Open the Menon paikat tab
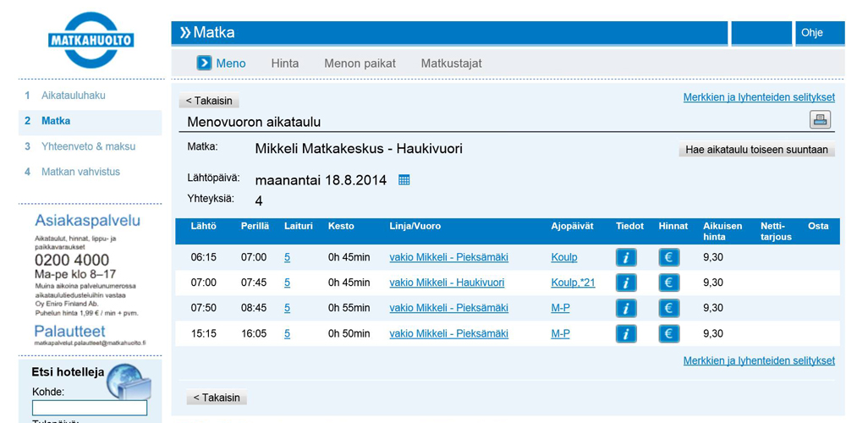Screen dimensions: 868x423 tap(360, 63)
